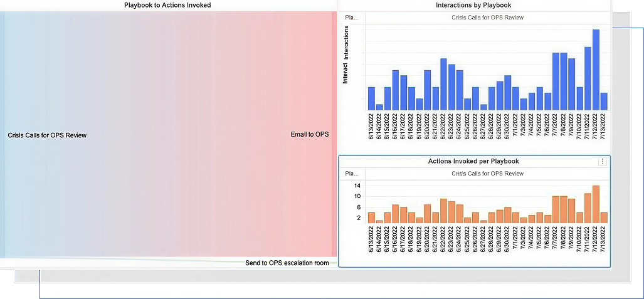Click the truncated Pla... column header in Actions Invoked chart

pos(352,174)
